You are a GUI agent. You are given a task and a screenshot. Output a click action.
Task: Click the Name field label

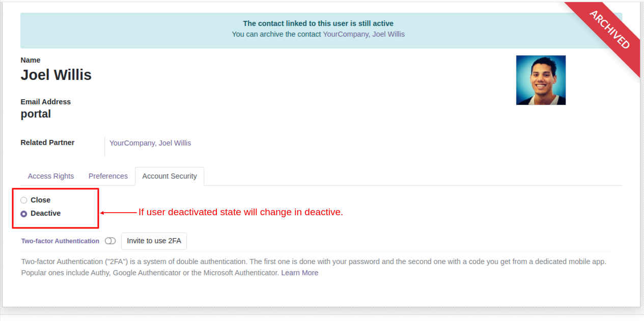click(x=31, y=60)
